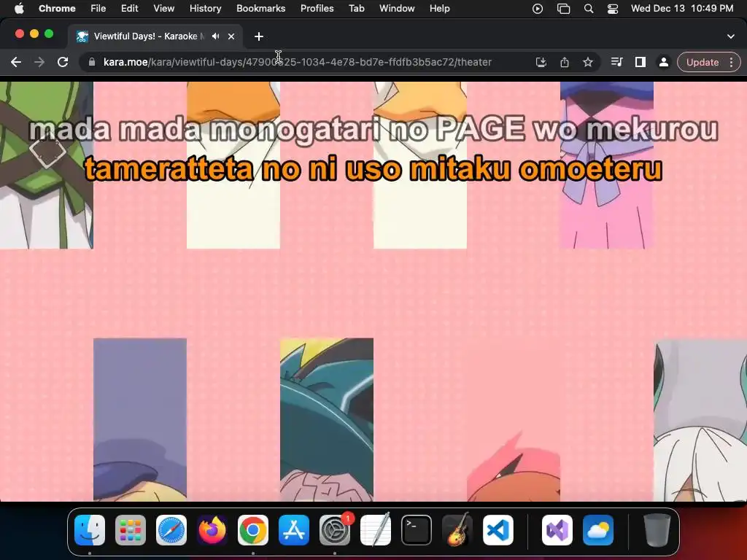
Task: View site information lock icon
Action: point(91,62)
